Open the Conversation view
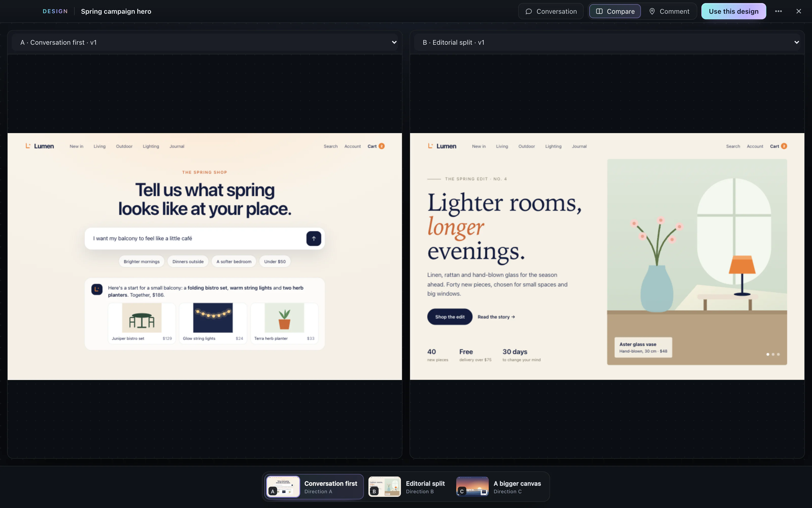Viewport: 812px width, 508px height. [551, 11]
